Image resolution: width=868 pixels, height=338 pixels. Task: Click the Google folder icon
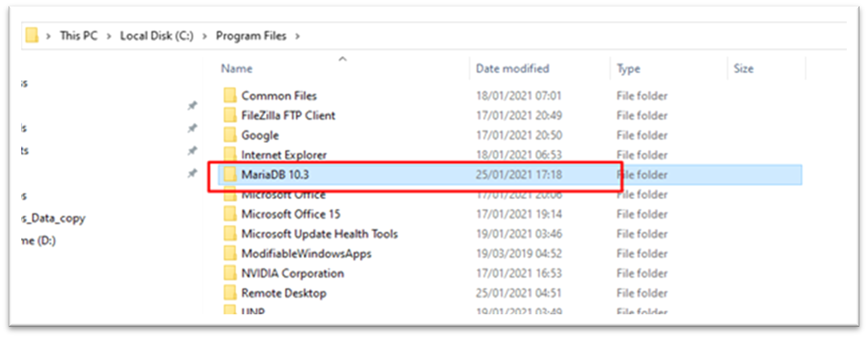pyautogui.click(x=230, y=135)
